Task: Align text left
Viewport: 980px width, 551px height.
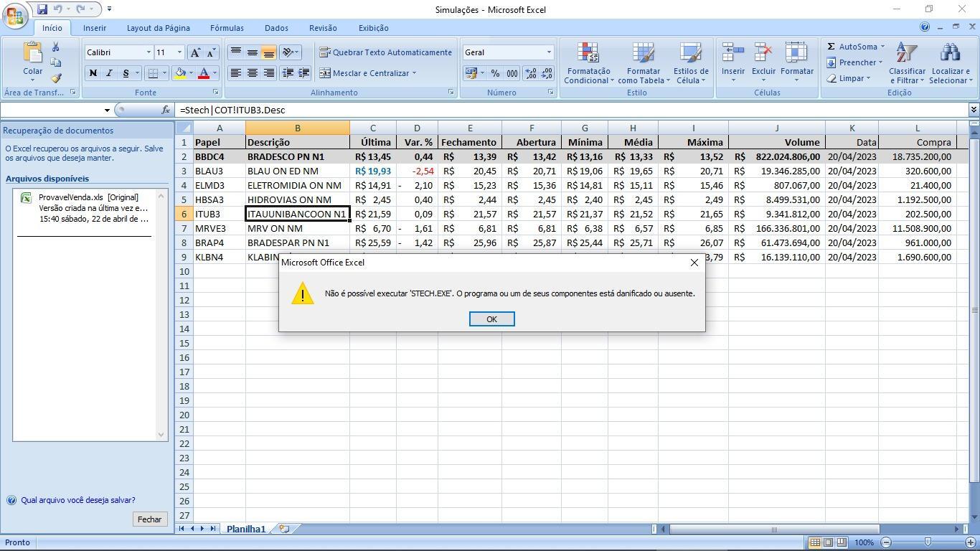Action: click(x=235, y=73)
